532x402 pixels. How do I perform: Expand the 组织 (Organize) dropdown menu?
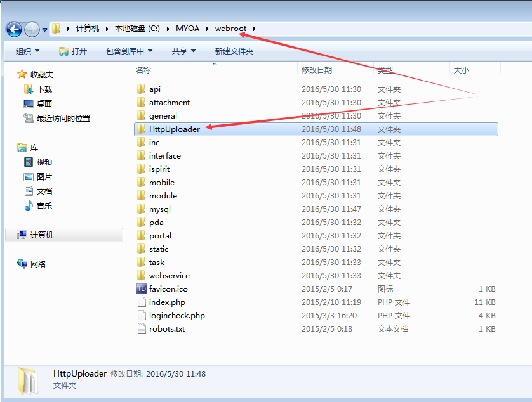(x=27, y=51)
